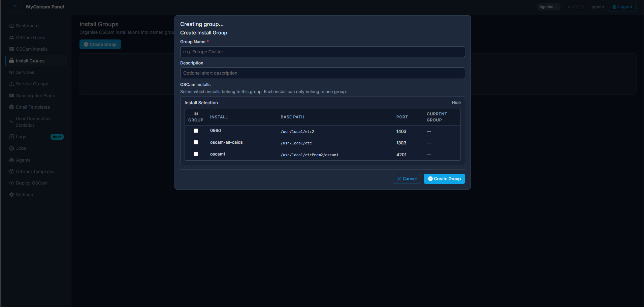
Task: Click Create Group button on page
Action: [x=100, y=45]
